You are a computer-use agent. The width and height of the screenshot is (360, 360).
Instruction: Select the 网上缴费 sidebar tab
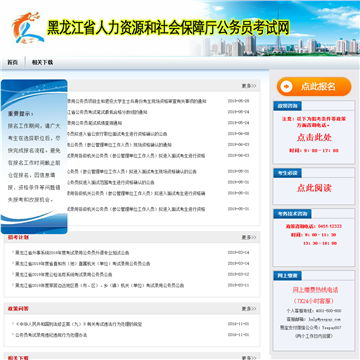pyautogui.click(x=287, y=275)
